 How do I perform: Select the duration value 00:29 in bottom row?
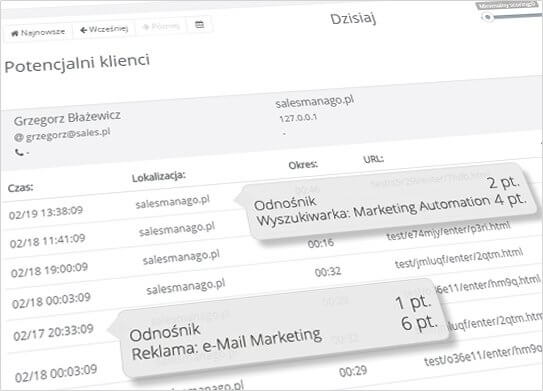pos(353,372)
